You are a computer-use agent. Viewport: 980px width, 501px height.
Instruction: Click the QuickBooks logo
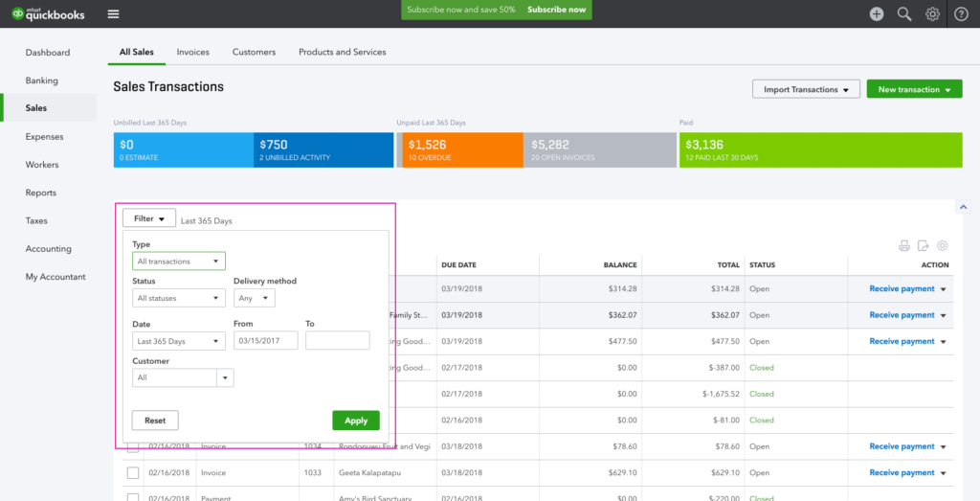(x=48, y=13)
